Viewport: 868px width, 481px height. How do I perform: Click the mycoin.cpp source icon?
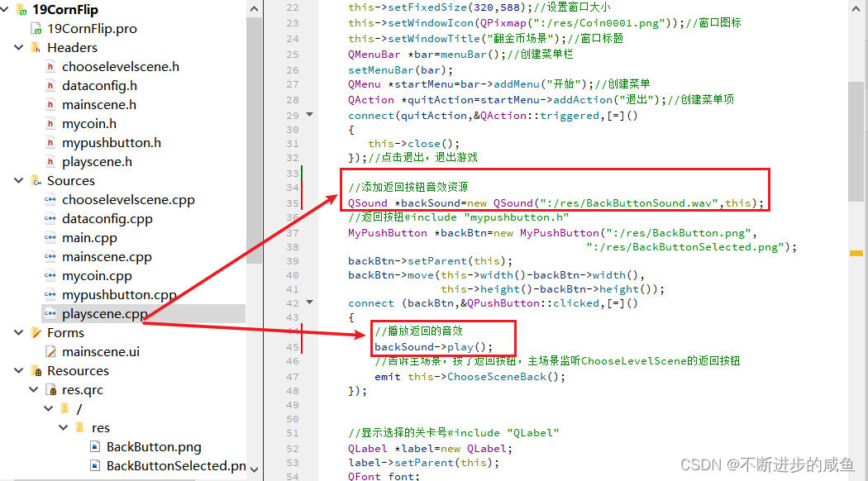pyautogui.click(x=50, y=276)
